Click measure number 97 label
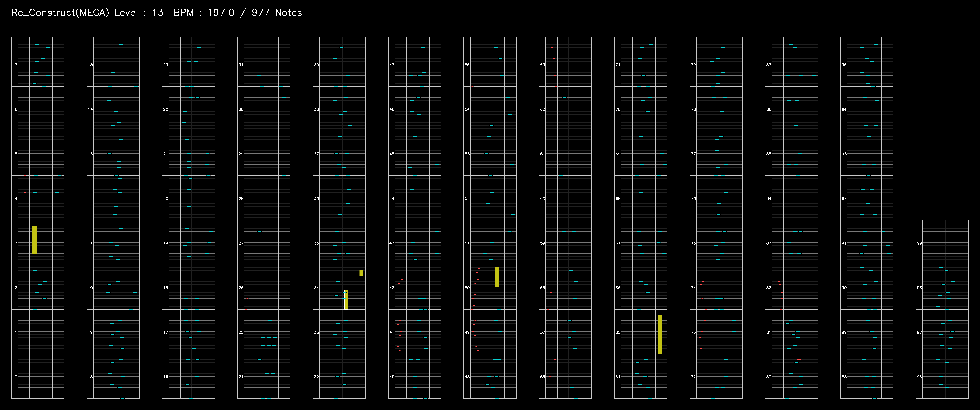 click(919, 332)
